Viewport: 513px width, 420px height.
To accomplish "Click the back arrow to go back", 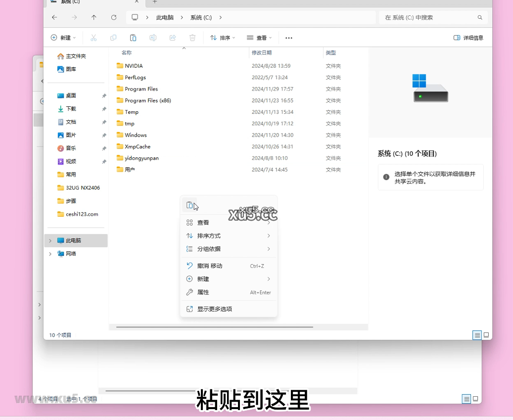I will click(54, 17).
